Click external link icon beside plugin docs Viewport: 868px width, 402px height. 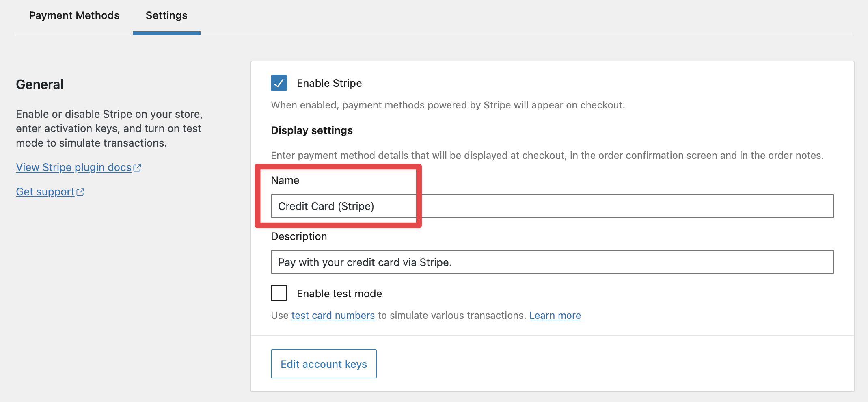tap(137, 168)
